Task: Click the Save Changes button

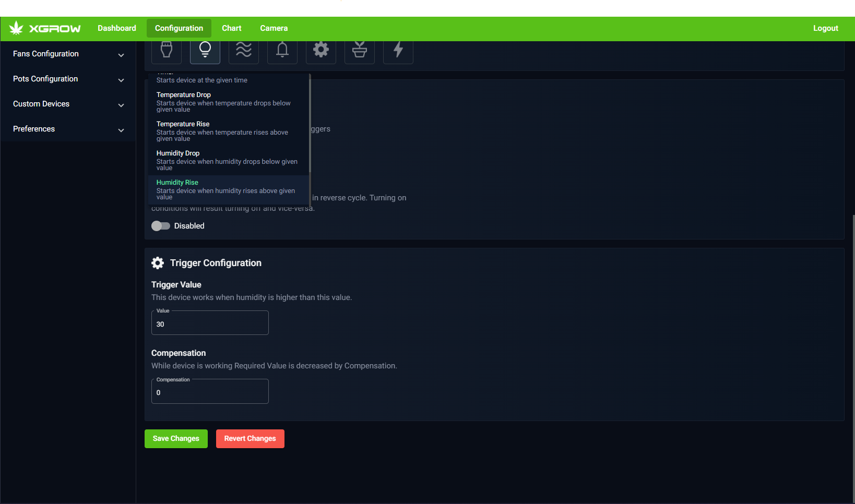Action: 176,439
